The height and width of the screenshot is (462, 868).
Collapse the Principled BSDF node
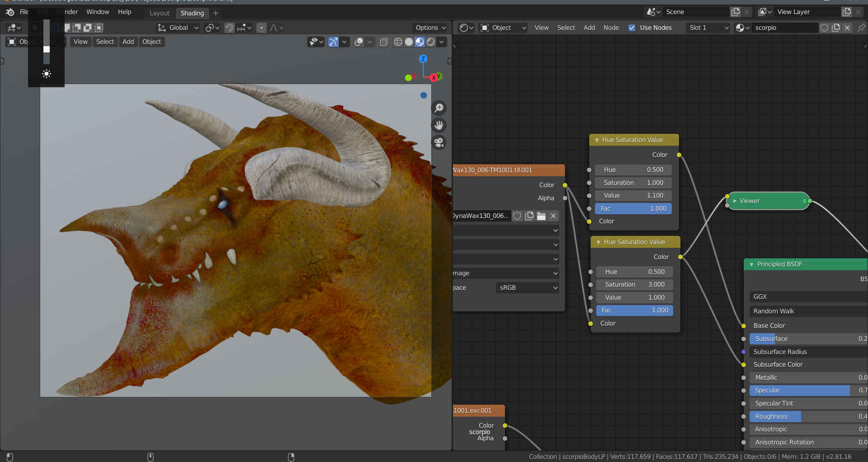point(751,264)
